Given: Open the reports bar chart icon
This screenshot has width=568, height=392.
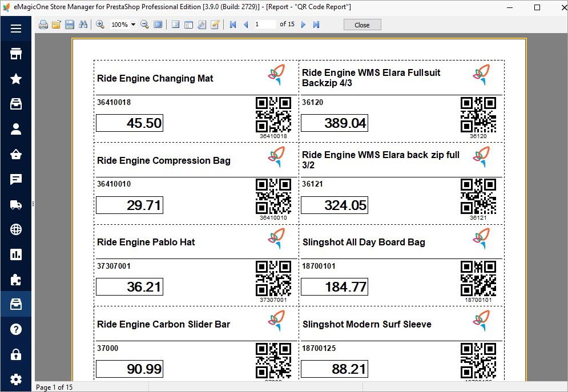Looking at the screenshot, I should (16, 254).
